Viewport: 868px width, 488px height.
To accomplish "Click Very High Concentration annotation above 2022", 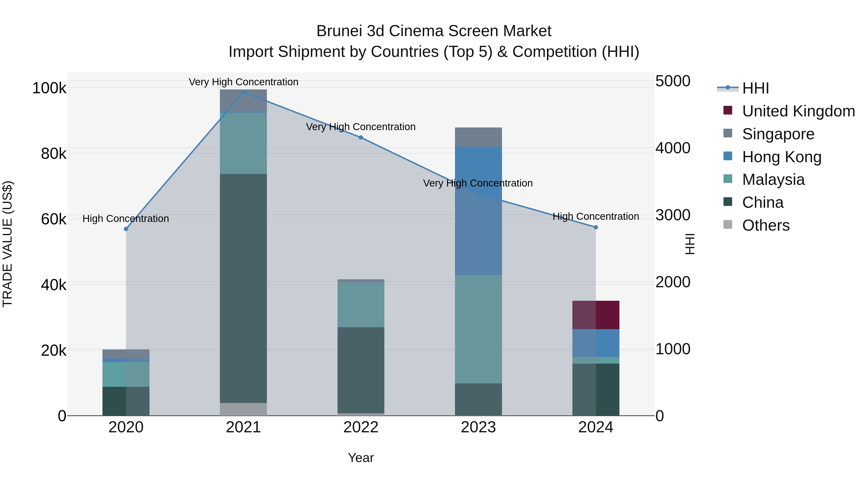I will pos(361,127).
